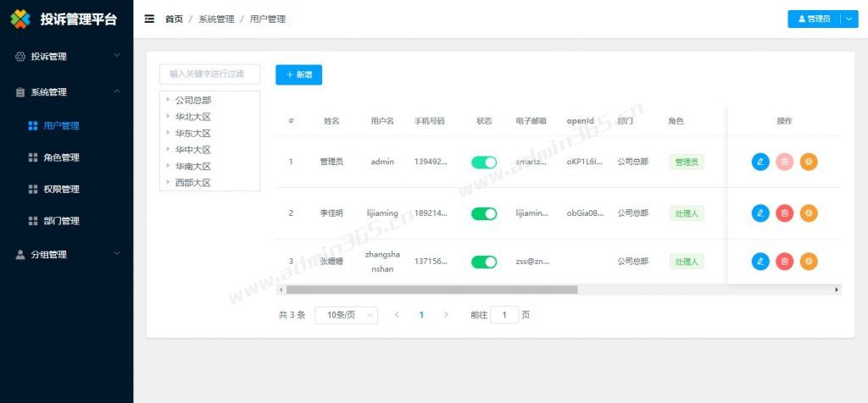The image size is (868, 403).
Task: Click the clipboard icon beside 系统管理
Action: tap(20, 92)
